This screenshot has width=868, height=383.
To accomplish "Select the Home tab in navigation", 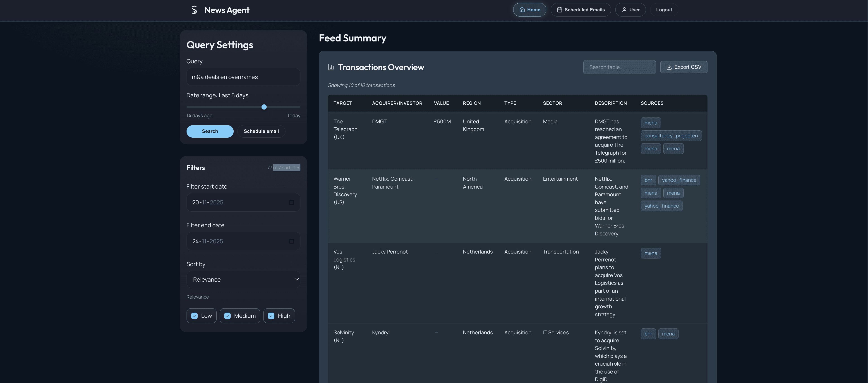I will pos(529,10).
